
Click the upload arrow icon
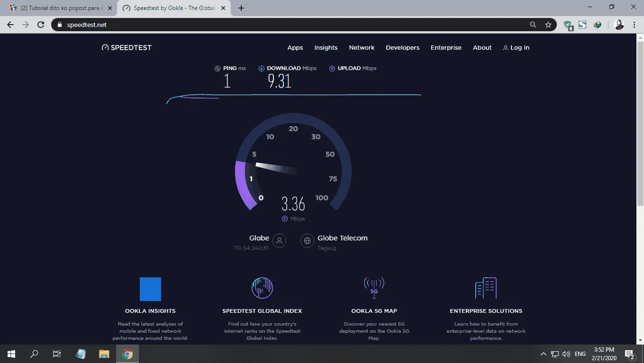tap(332, 69)
